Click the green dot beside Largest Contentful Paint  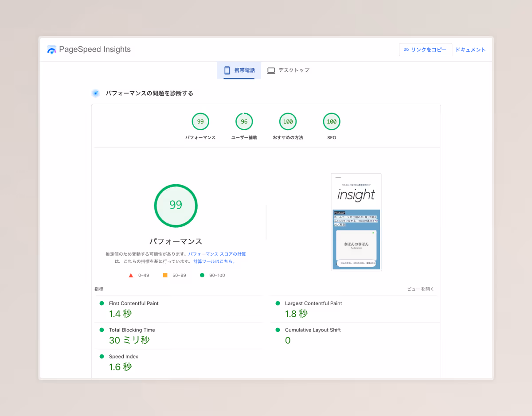278,303
